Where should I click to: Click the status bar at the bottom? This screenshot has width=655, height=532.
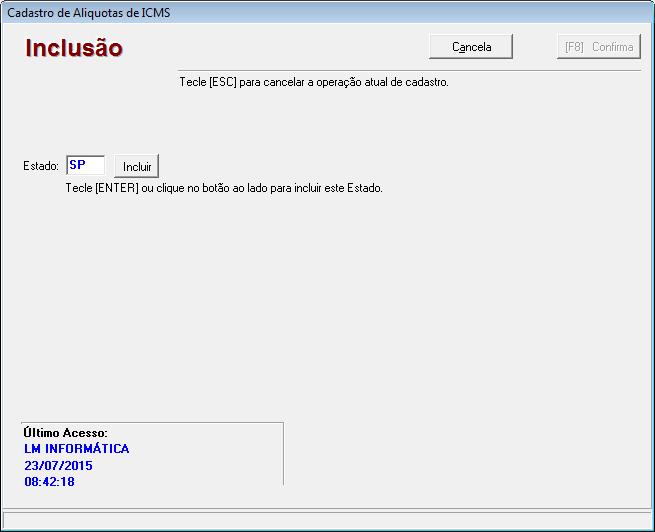point(327,520)
